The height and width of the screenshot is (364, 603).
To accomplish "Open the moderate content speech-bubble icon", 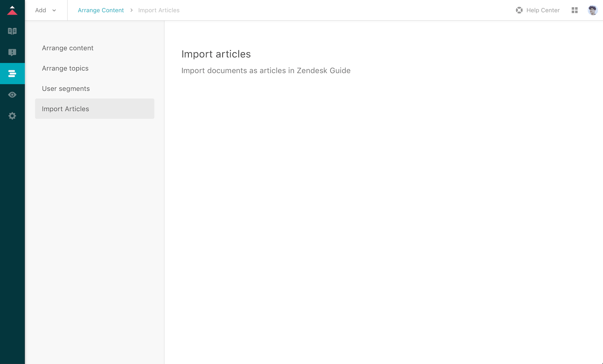I will coord(12,52).
